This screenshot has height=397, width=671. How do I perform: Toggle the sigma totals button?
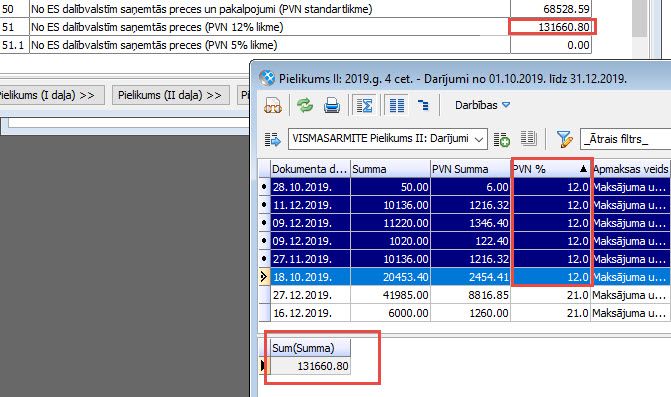(x=364, y=105)
